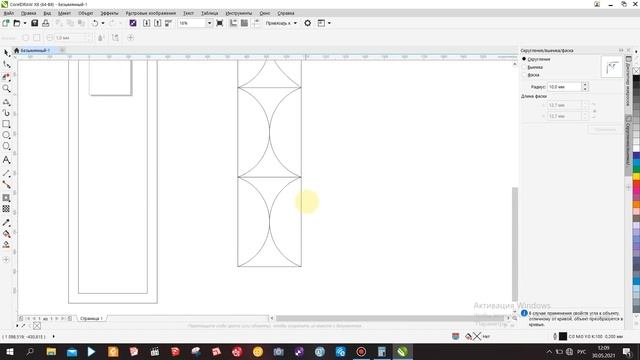
Task: Open the zoom level dropdown
Action: (x=209, y=23)
